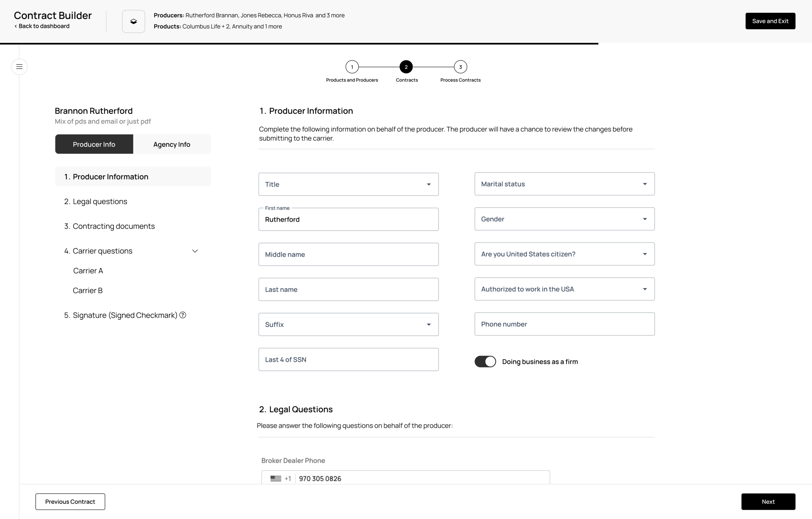The width and height of the screenshot is (812, 519).
Task: Open the Title dropdown
Action: (x=348, y=184)
